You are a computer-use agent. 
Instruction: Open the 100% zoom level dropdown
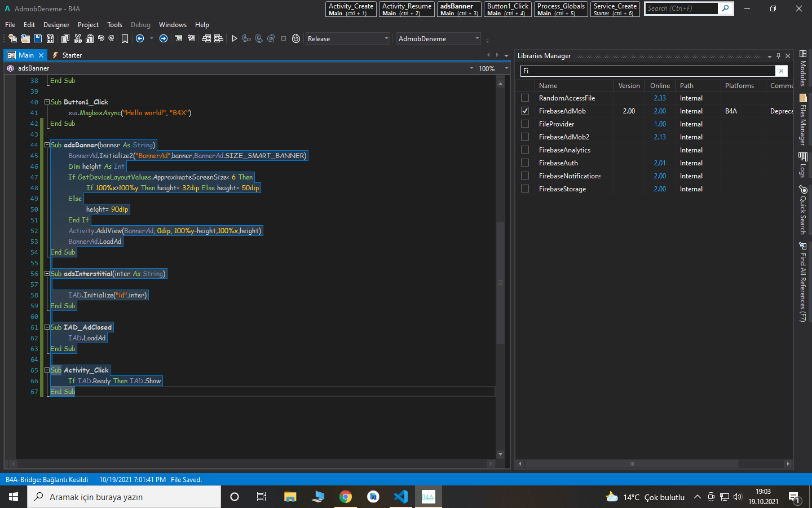pos(506,68)
